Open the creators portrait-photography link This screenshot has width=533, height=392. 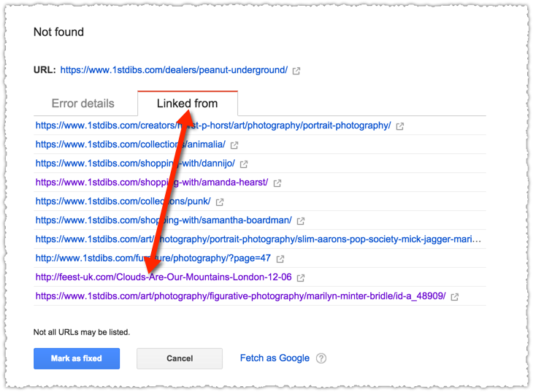point(213,126)
